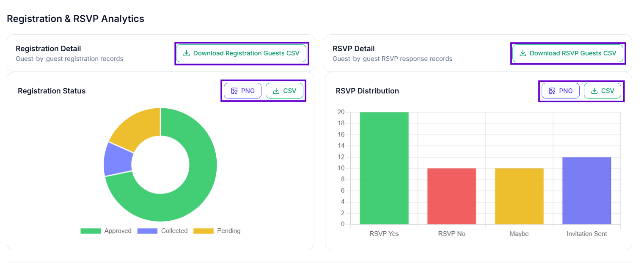Click Registration & RSVP Analytics heading

76,19
